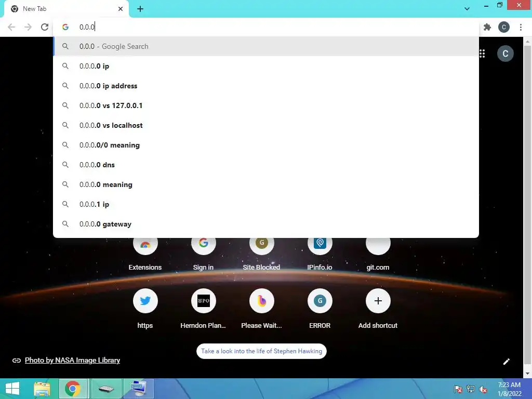This screenshot has height=399, width=532.
Task: Open the Google apps grid icon
Action: [482, 54]
